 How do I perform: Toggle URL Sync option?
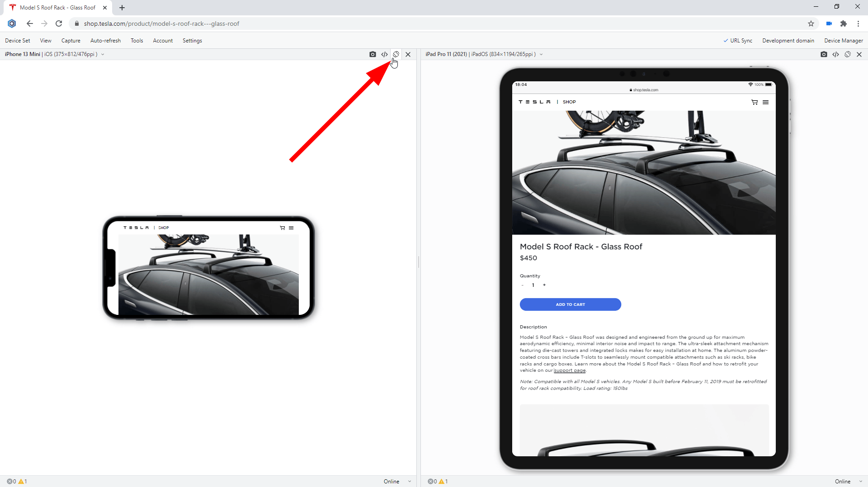click(x=738, y=41)
